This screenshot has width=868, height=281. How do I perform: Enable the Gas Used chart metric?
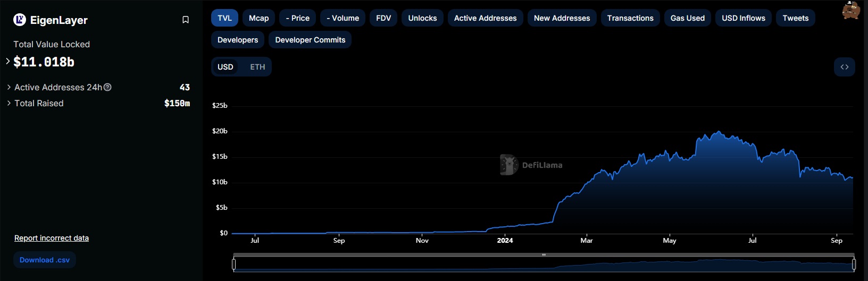(x=688, y=18)
